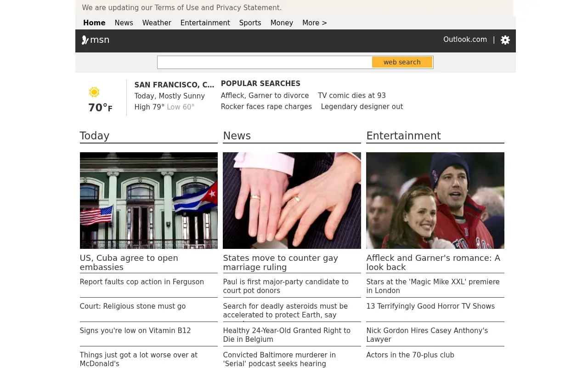Open 'Signs you're low on Vitamin B12'
This screenshot has width=588, height=368.
(x=135, y=331)
